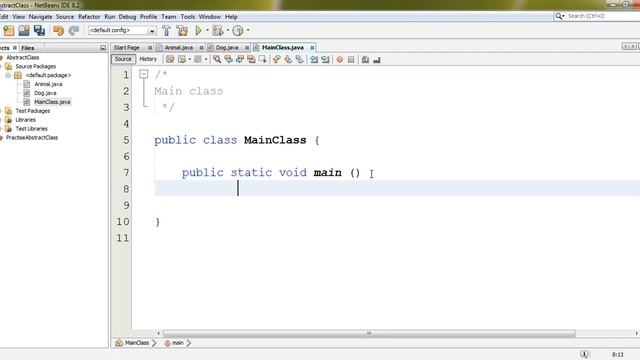
Task: Open the default config combo box
Action: pos(122,31)
